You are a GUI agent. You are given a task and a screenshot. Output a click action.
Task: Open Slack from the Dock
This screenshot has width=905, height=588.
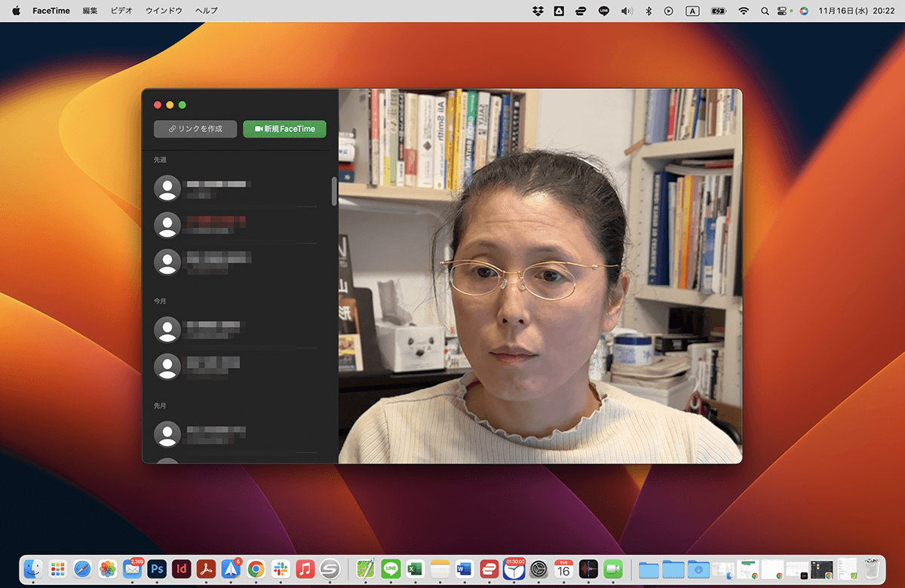click(x=281, y=568)
